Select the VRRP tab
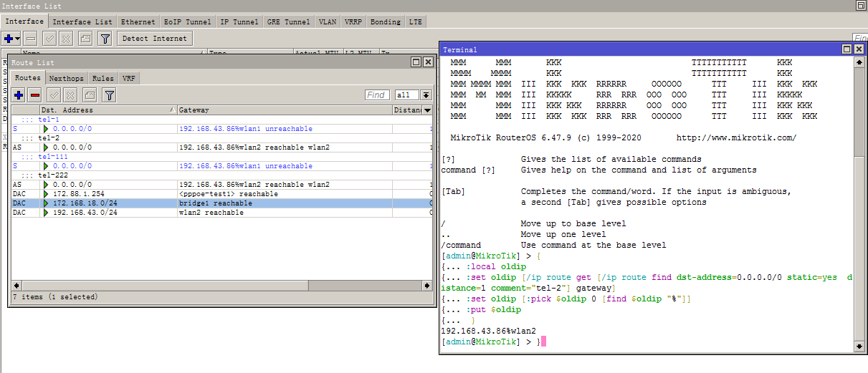This screenshot has width=868, height=373. tap(353, 22)
